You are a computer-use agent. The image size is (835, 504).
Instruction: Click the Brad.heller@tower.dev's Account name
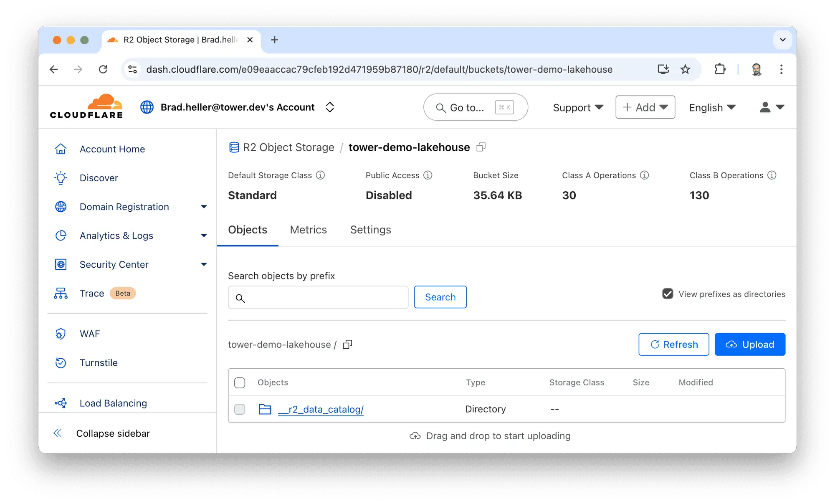(238, 107)
